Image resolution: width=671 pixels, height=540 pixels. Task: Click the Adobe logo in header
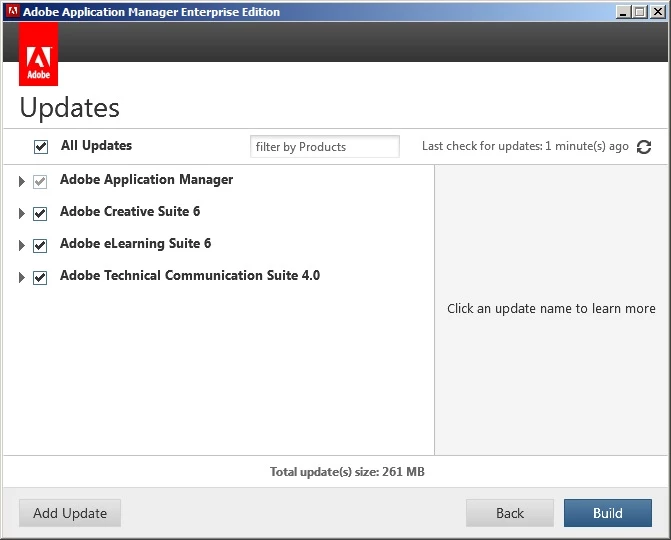[x=39, y=54]
